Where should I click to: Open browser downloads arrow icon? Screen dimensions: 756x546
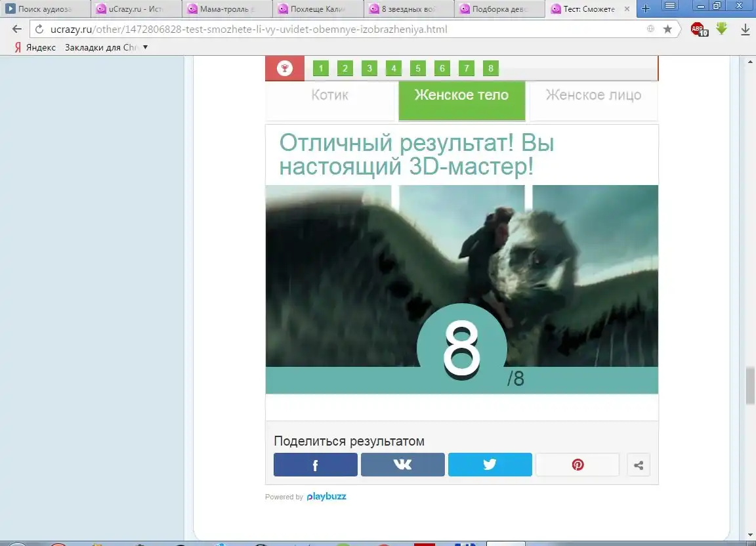coord(745,30)
